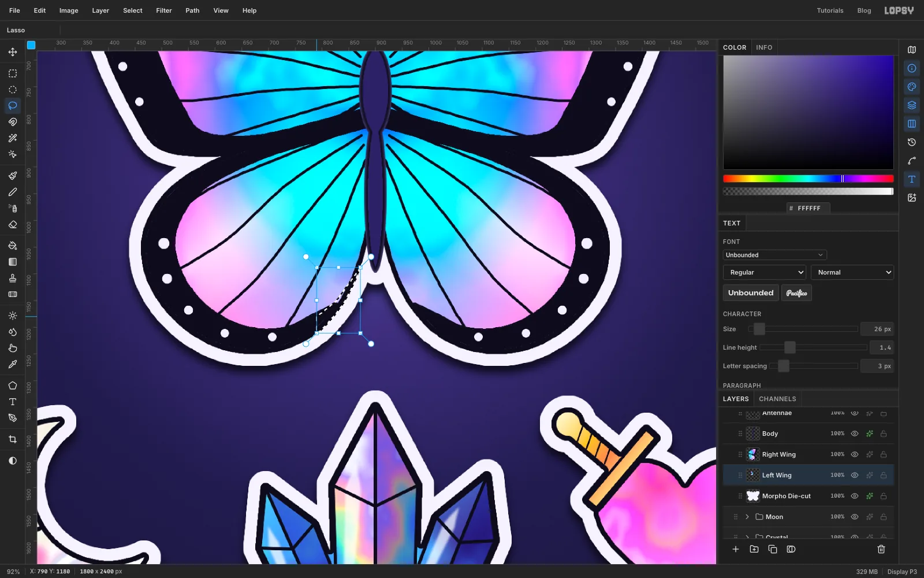Select the Elliptical Marquee tool
Image resolution: width=924 pixels, height=578 pixels.
click(x=13, y=90)
